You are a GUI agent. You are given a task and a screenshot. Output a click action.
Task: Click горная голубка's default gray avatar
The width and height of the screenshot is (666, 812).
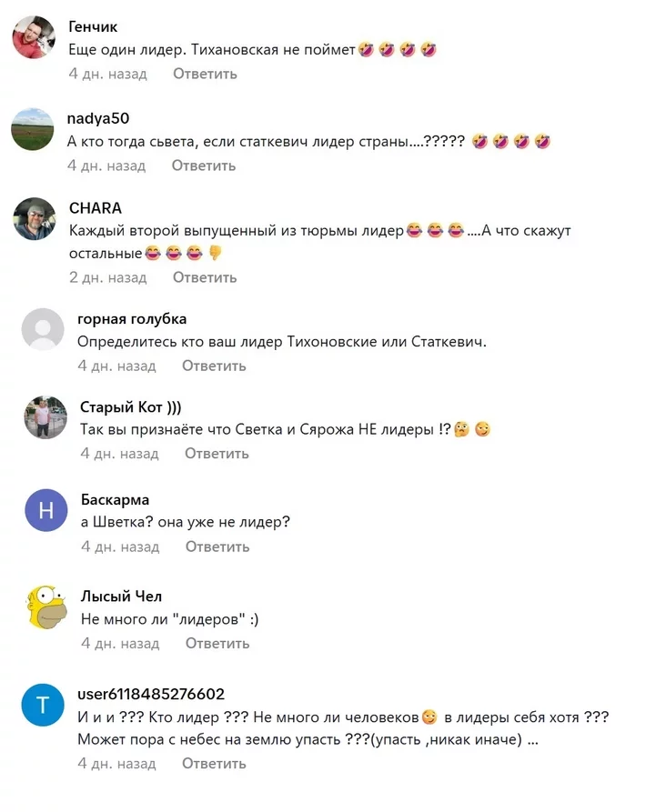pyautogui.click(x=43, y=329)
